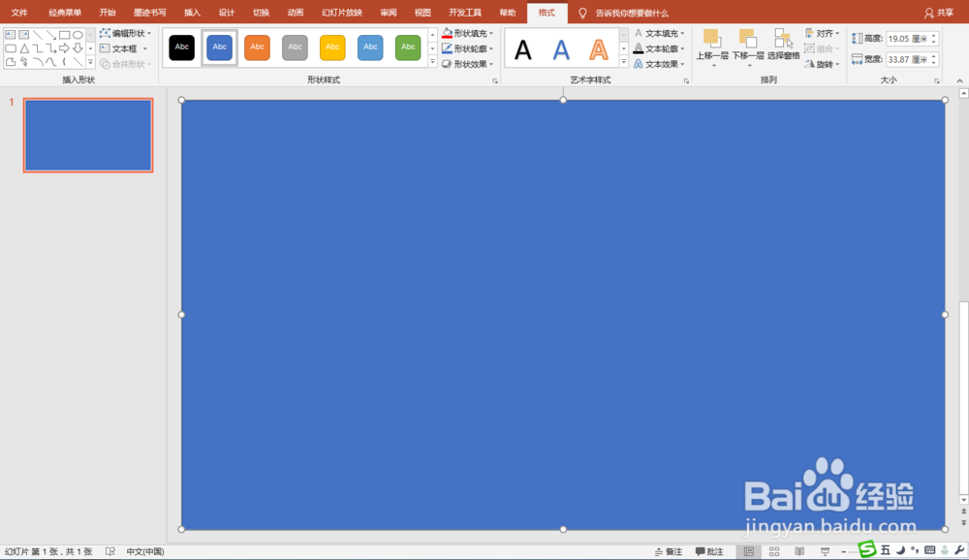Select the right block arrow shape

[x=64, y=48]
